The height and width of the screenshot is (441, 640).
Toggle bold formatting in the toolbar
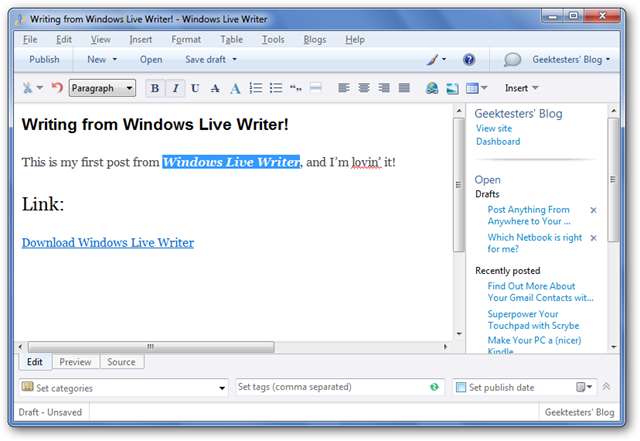(x=156, y=88)
